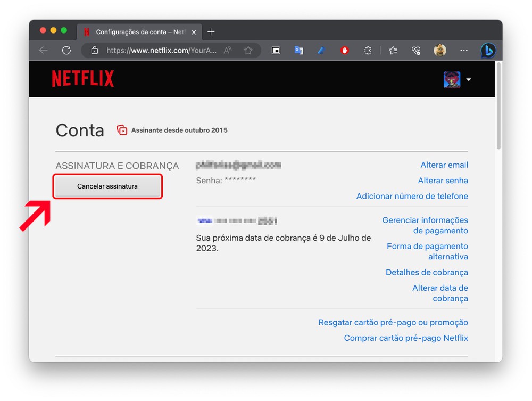The image size is (532, 401).
Task: Open the browser Extensions puzzle icon
Action: click(x=368, y=50)
